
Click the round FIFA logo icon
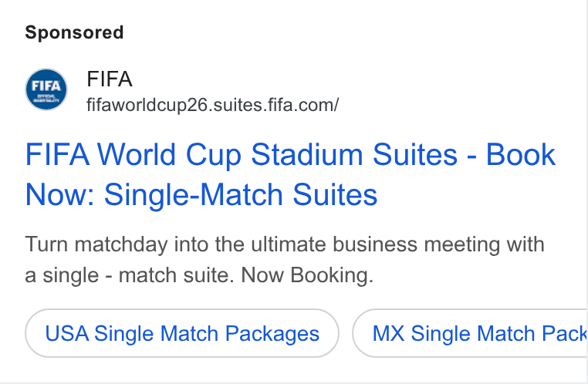pos(46,89)
